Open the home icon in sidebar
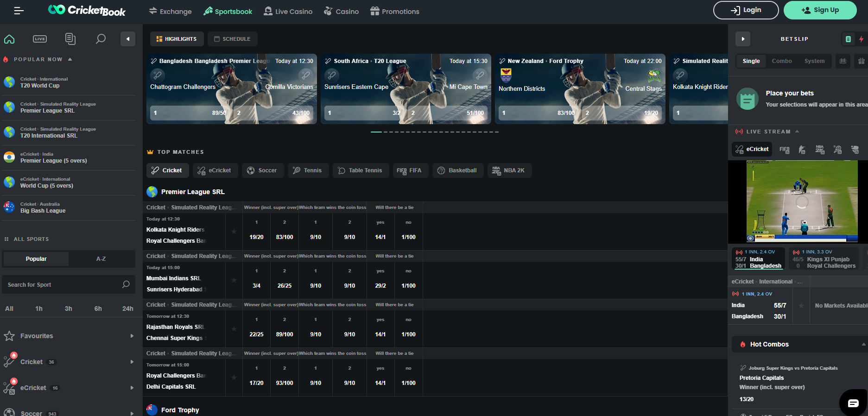Image resolution: width=868 pixels, height=416 pixels. (x=9, y=39)
